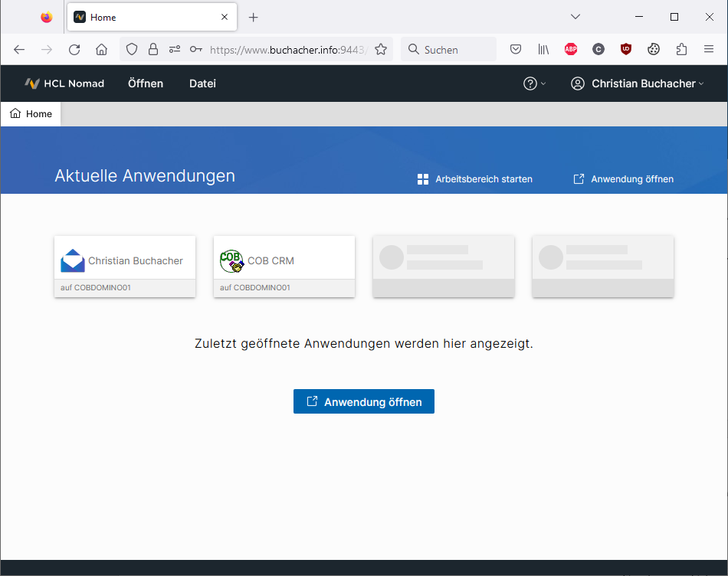728x576 pixels.
Task: Close the Home browser tab
Action: pos(225,17)
